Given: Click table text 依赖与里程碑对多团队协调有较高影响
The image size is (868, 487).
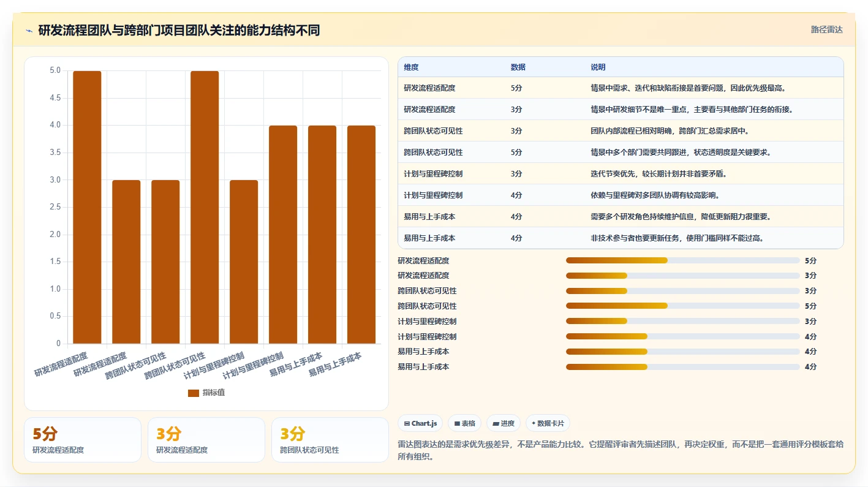Looking at the screenshot, I should (x=655, y=195).
